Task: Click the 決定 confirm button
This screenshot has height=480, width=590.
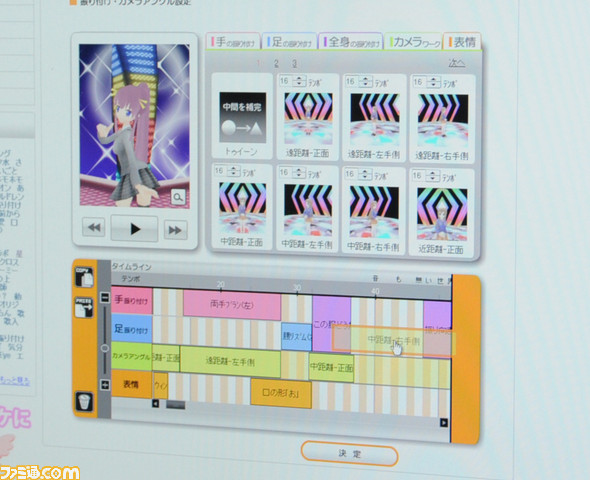Action: 349,454
